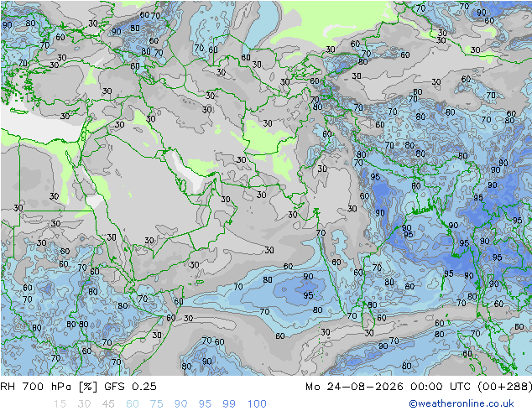Click the 'RH 700 hPa [%]' map title

[49, 387]
